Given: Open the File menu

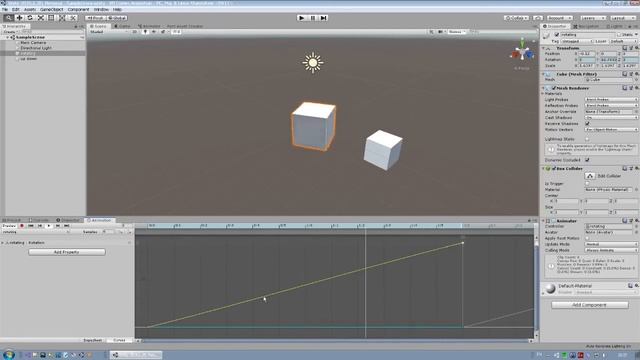Looking at the screenshot, I should coord(5,9).
